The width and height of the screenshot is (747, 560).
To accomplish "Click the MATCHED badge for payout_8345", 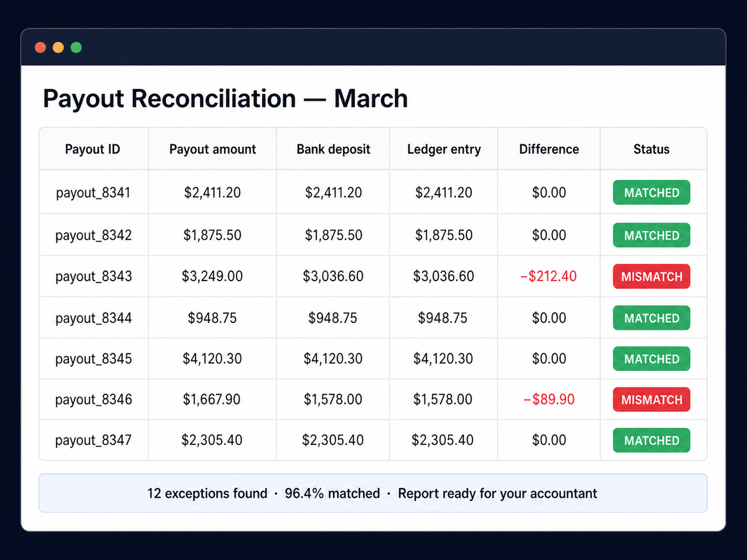I will tap(652, 359).
